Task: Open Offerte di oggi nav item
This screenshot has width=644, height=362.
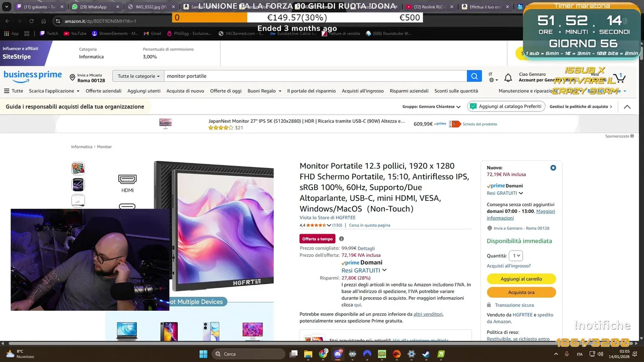Action: point(225,91)
